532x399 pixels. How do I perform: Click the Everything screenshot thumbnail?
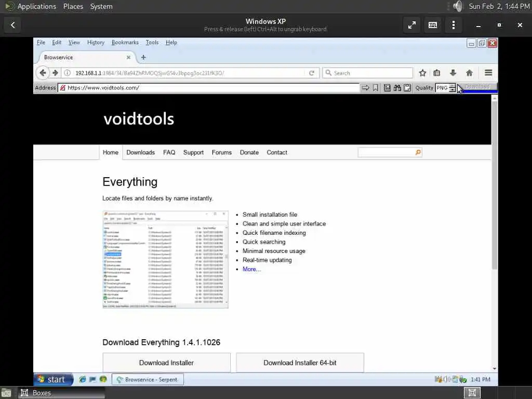coord(166,260)
